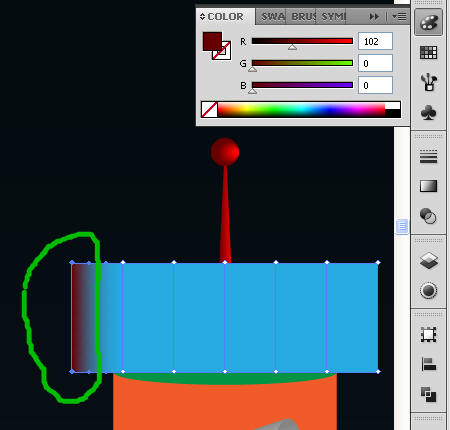Switch to the Swatches tab
This screenshot has width=450, height=430.
coord(272,16)
